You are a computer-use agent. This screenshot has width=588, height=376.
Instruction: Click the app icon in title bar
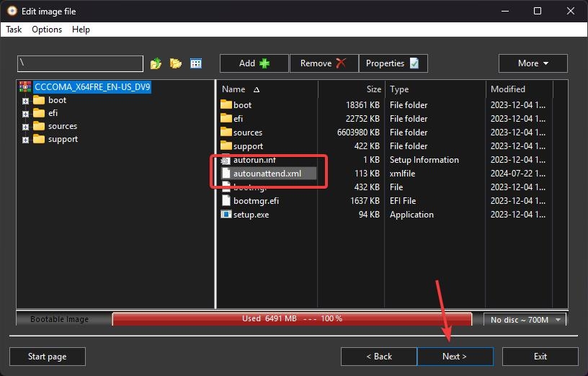pyautogui.click(x=12, y=11)
